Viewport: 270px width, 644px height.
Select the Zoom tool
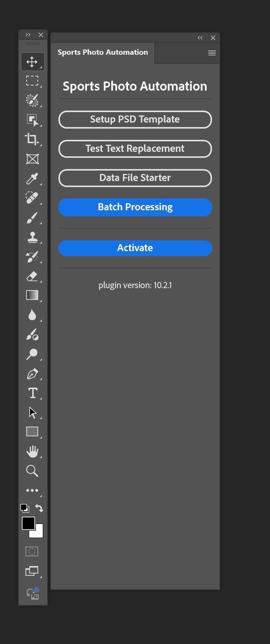pos(32,471)
